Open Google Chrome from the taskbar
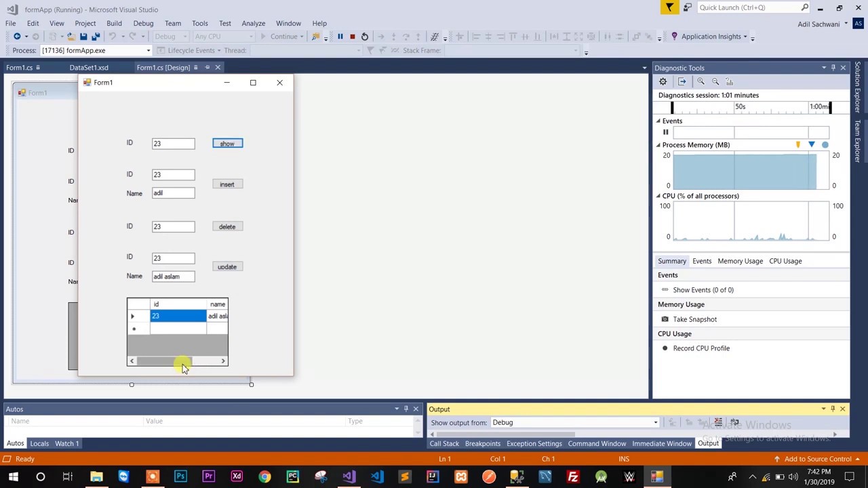 pos(264,476)
